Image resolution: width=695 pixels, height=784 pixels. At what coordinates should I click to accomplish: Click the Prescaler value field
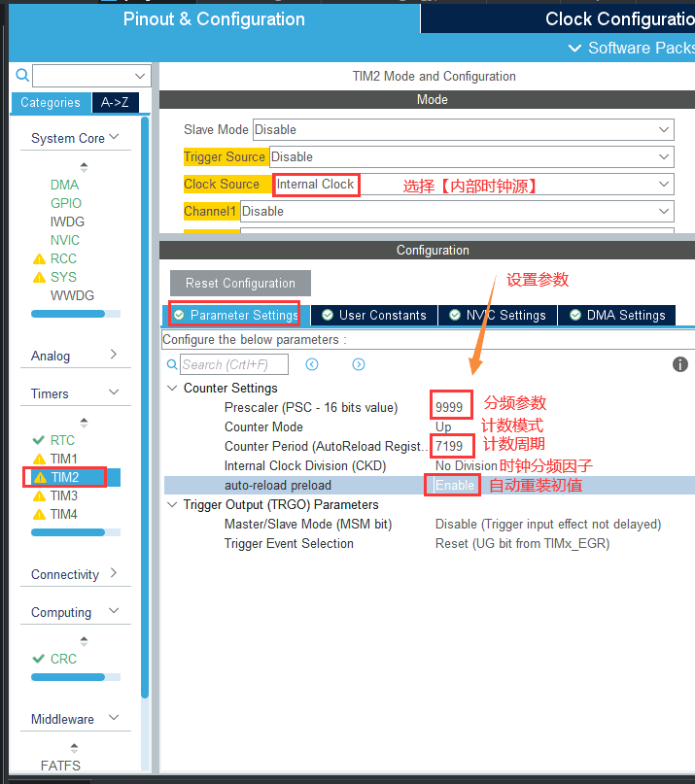tap(451, 407)
